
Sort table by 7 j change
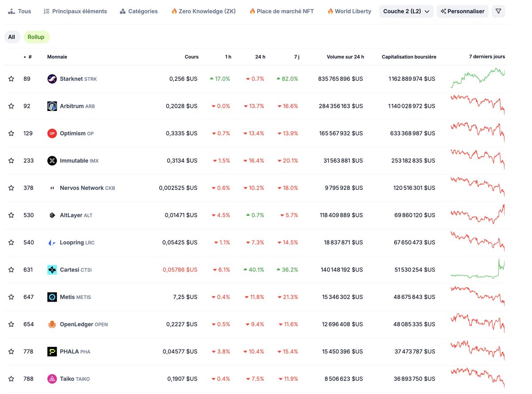(296, 57)
